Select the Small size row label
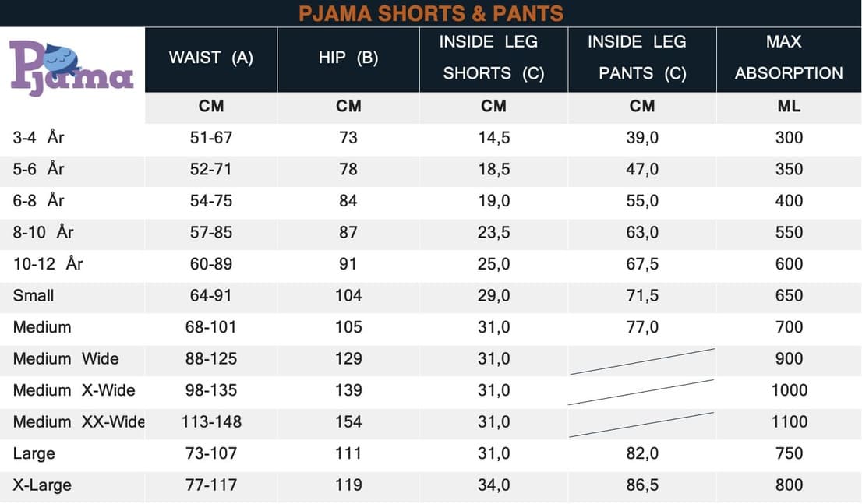This screenshot has height=504, width=862. (34, 296)
